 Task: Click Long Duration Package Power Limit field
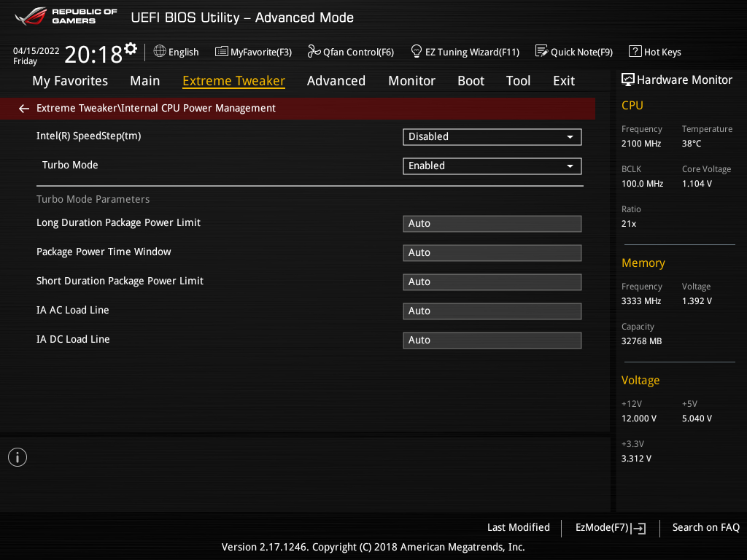click(492, 224)
